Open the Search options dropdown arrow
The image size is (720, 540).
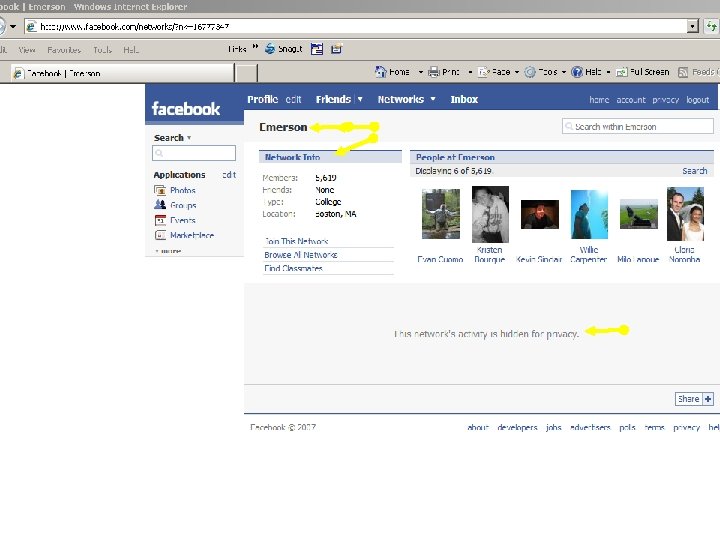189,138
